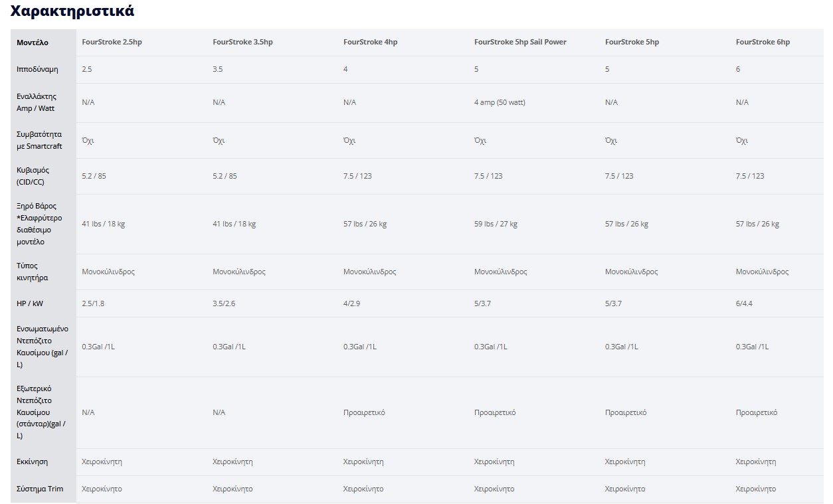Select the FourStroke 2.5hp column header
Screen dimensions: 833x504
(x=112, y=42)
